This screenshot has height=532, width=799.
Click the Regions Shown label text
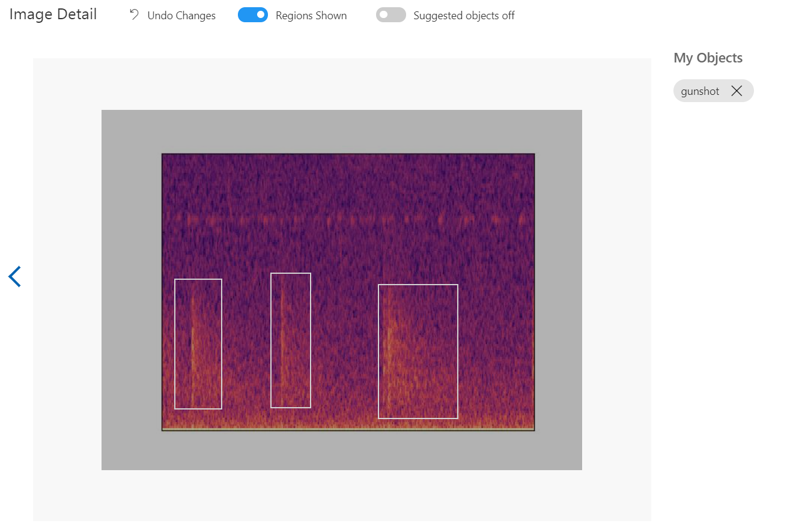pyautogui.click(x=311, y=16)
